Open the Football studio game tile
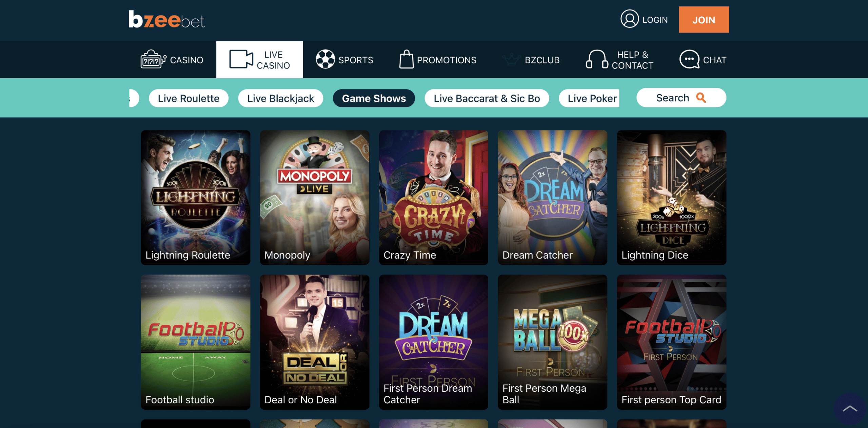The height and width of the screenshot is (428, 868). pos(196,342)
